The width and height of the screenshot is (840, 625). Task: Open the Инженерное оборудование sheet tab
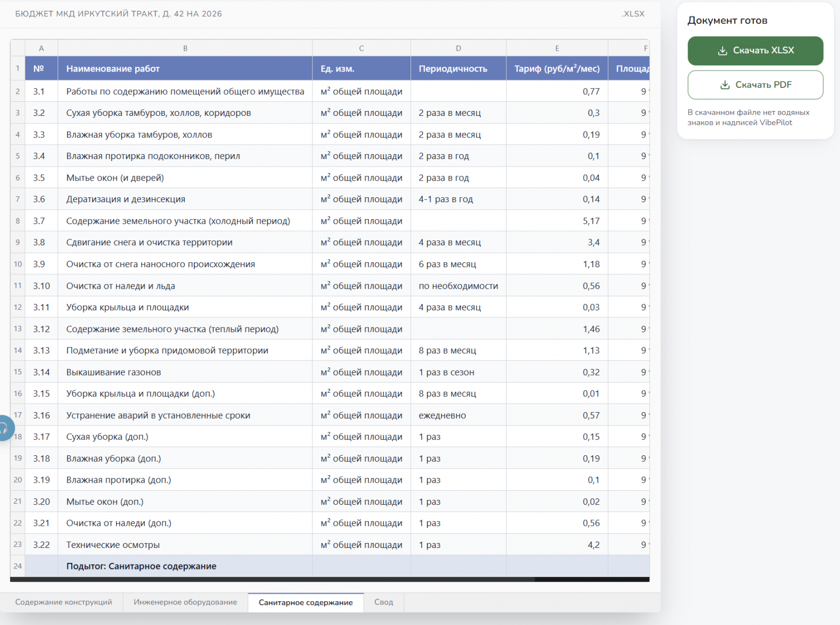pos(185,602)
